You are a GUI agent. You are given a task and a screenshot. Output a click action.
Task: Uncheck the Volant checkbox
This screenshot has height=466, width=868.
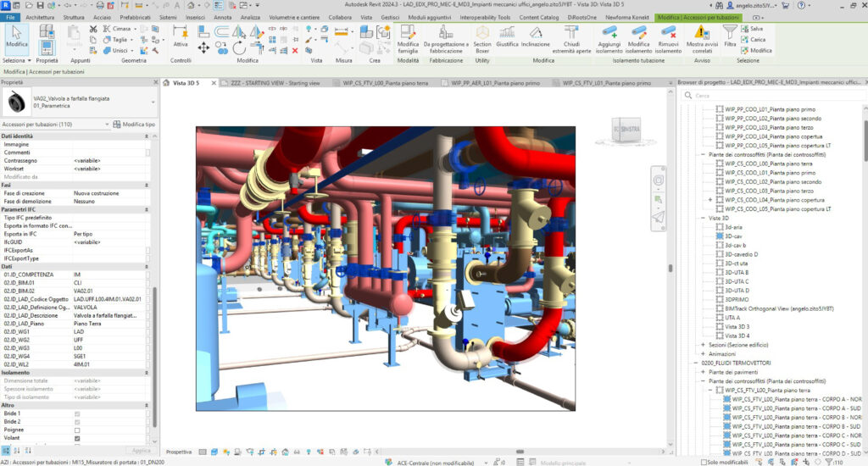(77, 439)
